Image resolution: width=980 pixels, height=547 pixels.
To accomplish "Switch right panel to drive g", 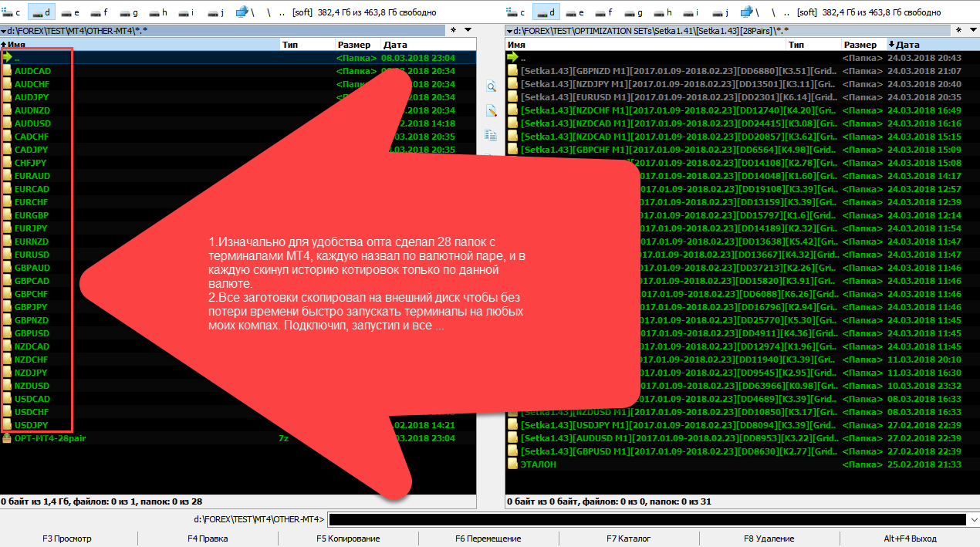I will point(634,12).
